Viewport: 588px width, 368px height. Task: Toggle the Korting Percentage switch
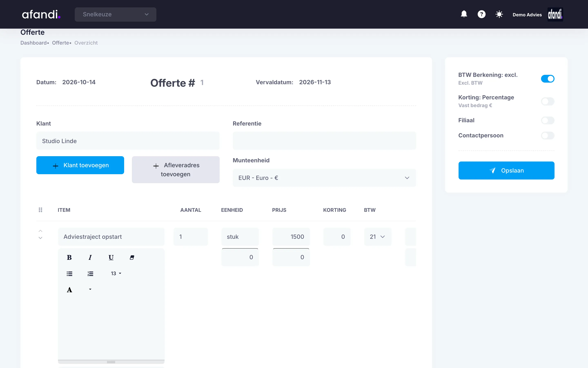547,101
